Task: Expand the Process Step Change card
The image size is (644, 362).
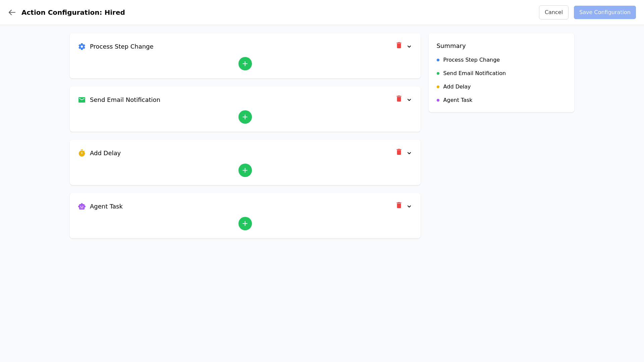Action: pyautogui.click(x=409, y=47)
